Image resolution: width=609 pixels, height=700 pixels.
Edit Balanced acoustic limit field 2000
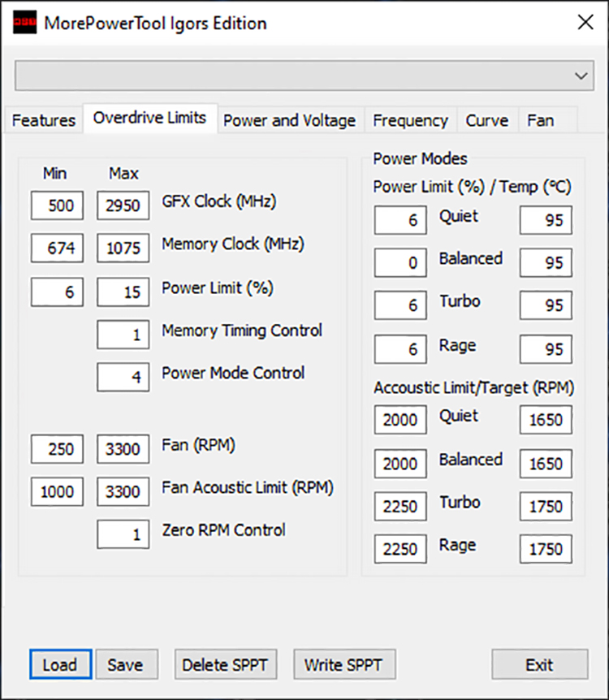pos(400,464)
